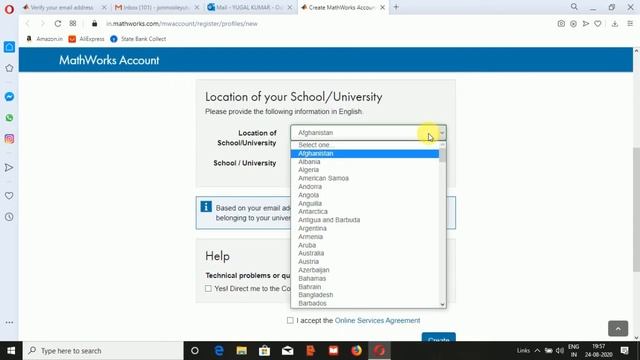Launch Firefox from the taskbar

356,351
